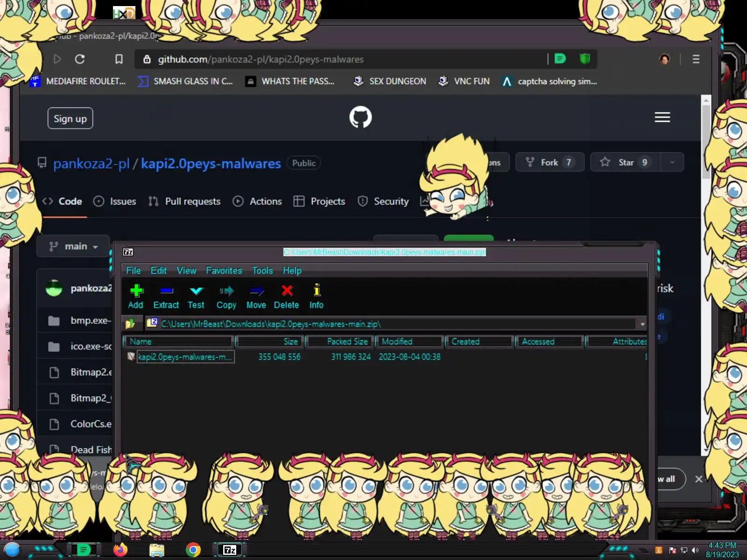This screenshot has width=747, height=560.
Task: Open the SMASH GLASS IN C... bookmark
Action: pyautogui.click(x=185, y=81)
